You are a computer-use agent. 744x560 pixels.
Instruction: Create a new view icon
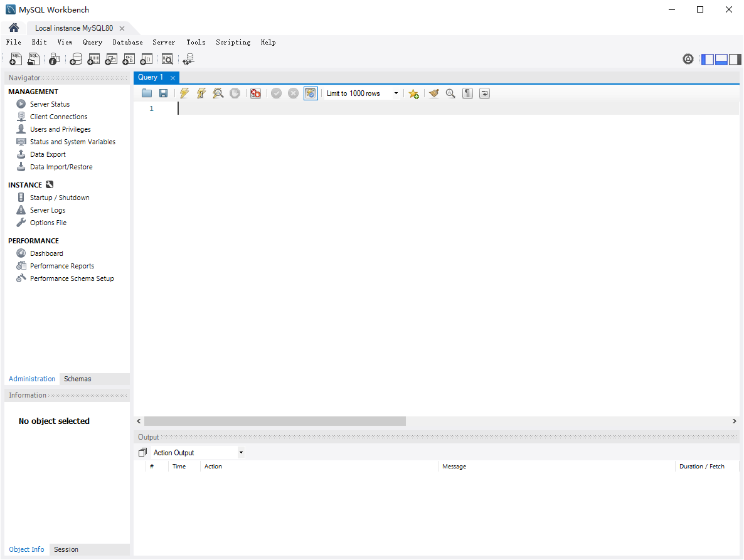pyautogui.click(x=111, y=59)
